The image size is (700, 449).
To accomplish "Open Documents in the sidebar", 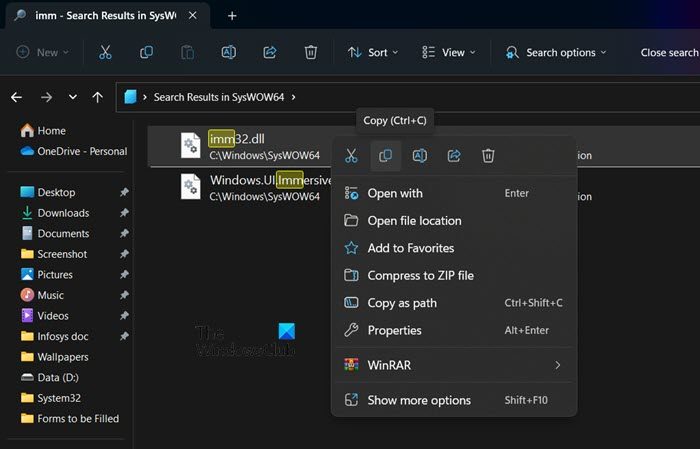I will [x=55, y=233].
